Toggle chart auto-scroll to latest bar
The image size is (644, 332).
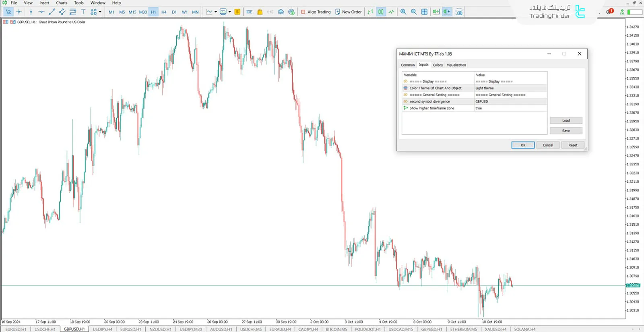click(x=436, y=12)
